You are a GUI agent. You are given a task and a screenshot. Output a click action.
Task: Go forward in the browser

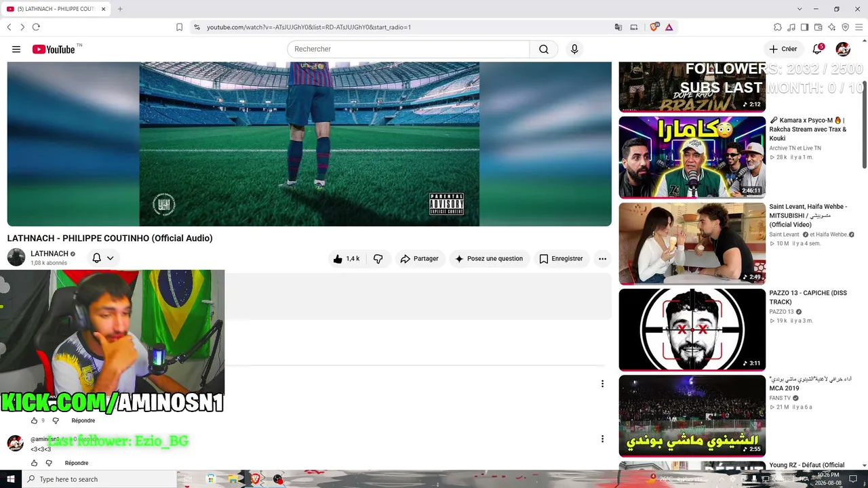point(22,27)
